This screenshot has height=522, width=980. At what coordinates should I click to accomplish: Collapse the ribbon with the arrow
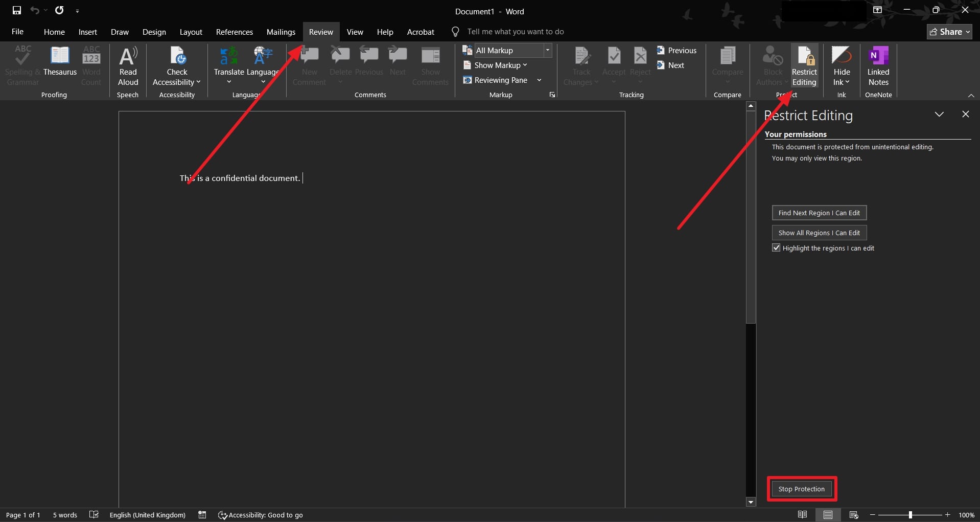[x=971, y=96]
